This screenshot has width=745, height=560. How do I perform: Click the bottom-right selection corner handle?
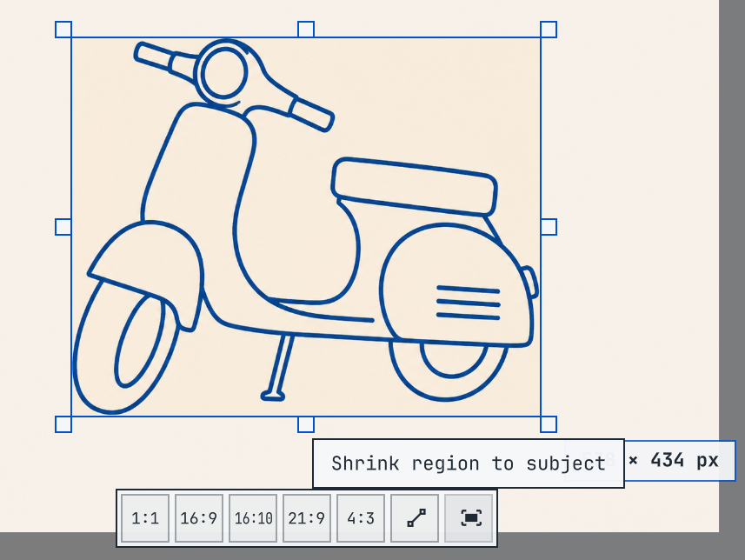[x=549, y=424]
